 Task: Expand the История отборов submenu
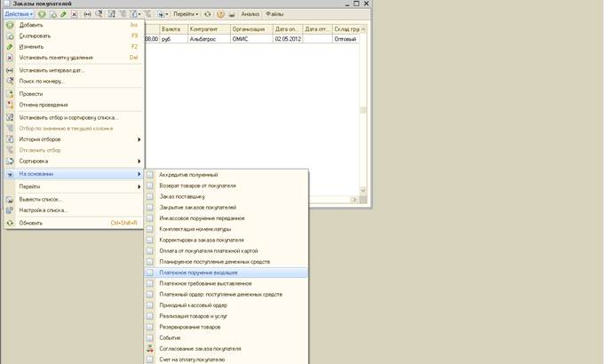click(139, 139)
